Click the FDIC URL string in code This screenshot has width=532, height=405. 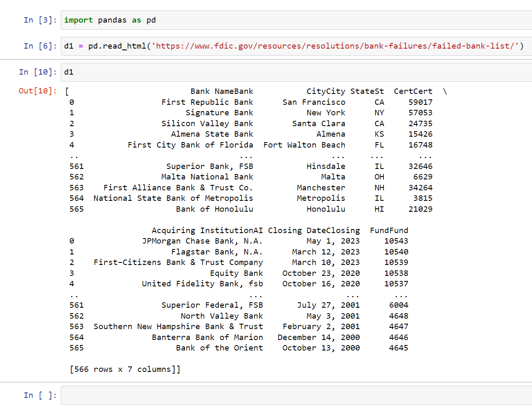click(x=336, y=46)
